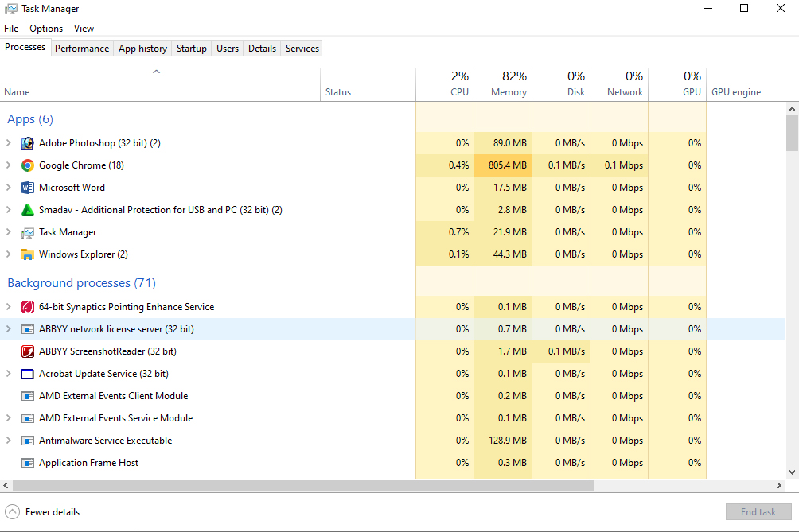Select the AMD External Events Client Module name
This screenshot has height=532, width=799.
pos(113,396)
